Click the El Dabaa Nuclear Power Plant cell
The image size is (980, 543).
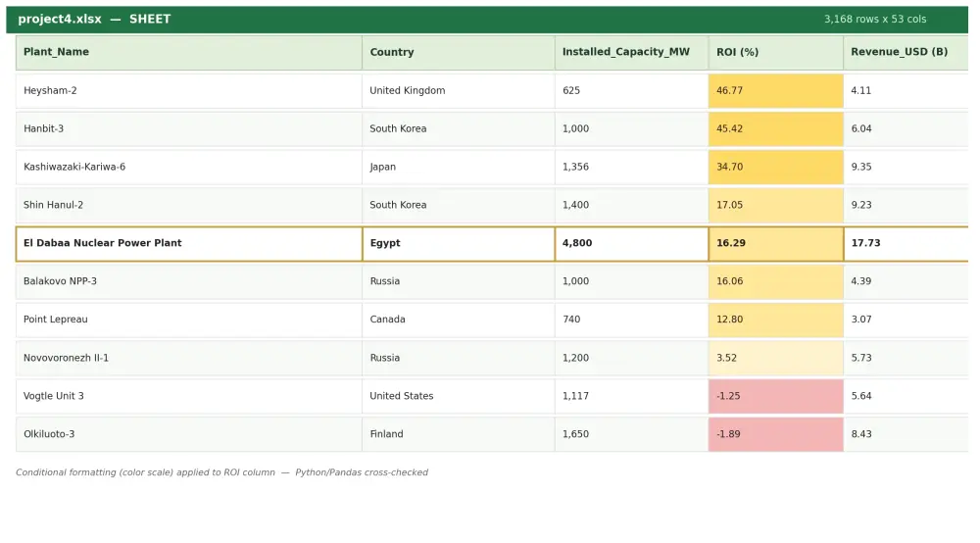[x=189, y=244]
